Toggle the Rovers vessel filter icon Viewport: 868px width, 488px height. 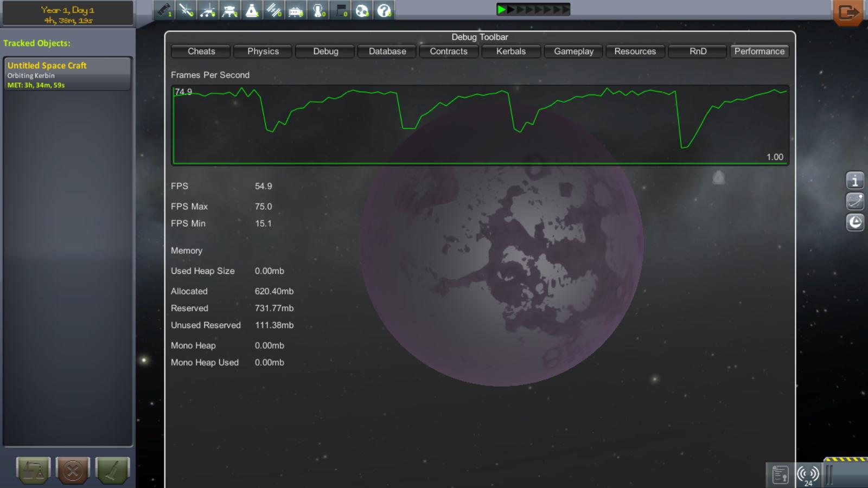click(208, 10)
